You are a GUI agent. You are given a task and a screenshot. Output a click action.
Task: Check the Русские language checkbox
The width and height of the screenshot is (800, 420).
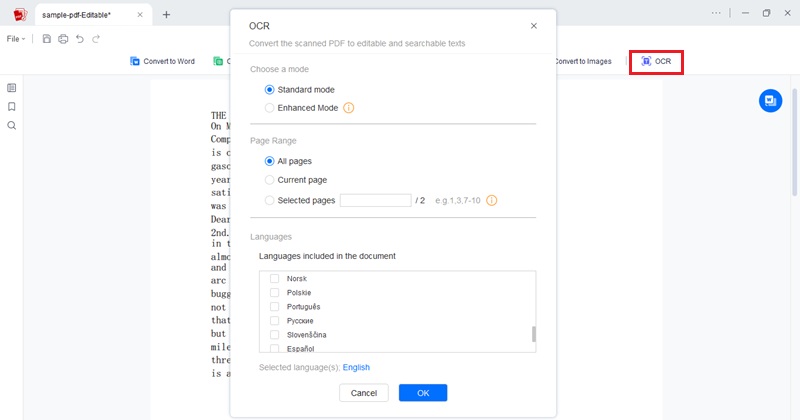[x=274, y=320]
